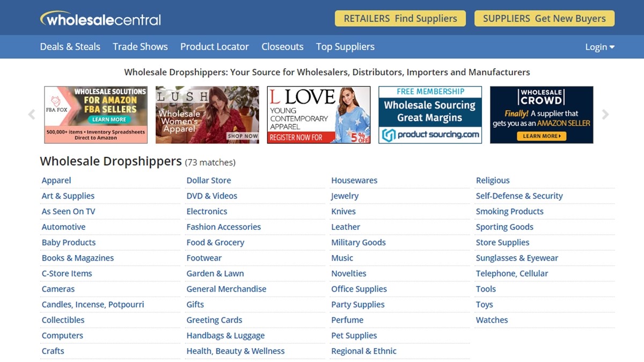Open the Deals & Steals menu
This screenshot has height=362, width=644.
(x=70, y=47)
